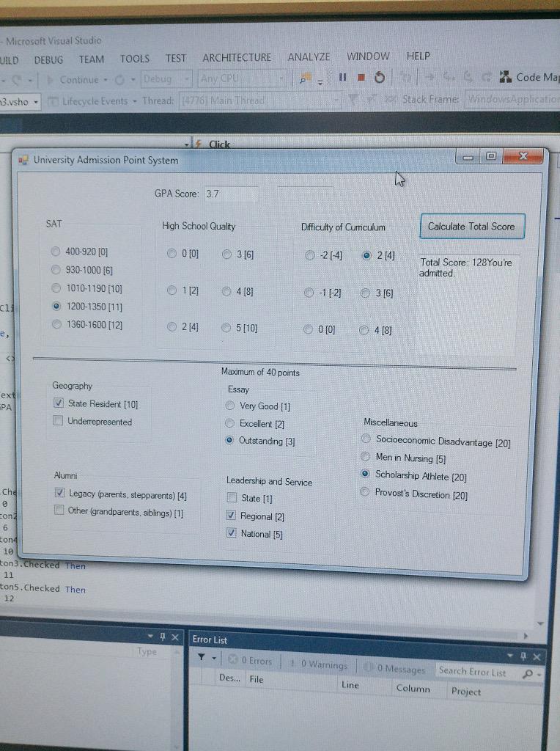
Task: Open the ANALYZE menu
Action: tap(309, 57)
